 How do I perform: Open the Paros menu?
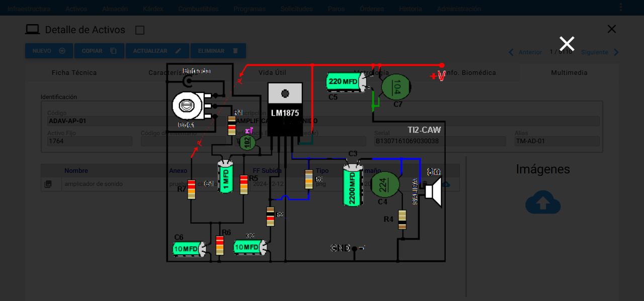point(336,9)
